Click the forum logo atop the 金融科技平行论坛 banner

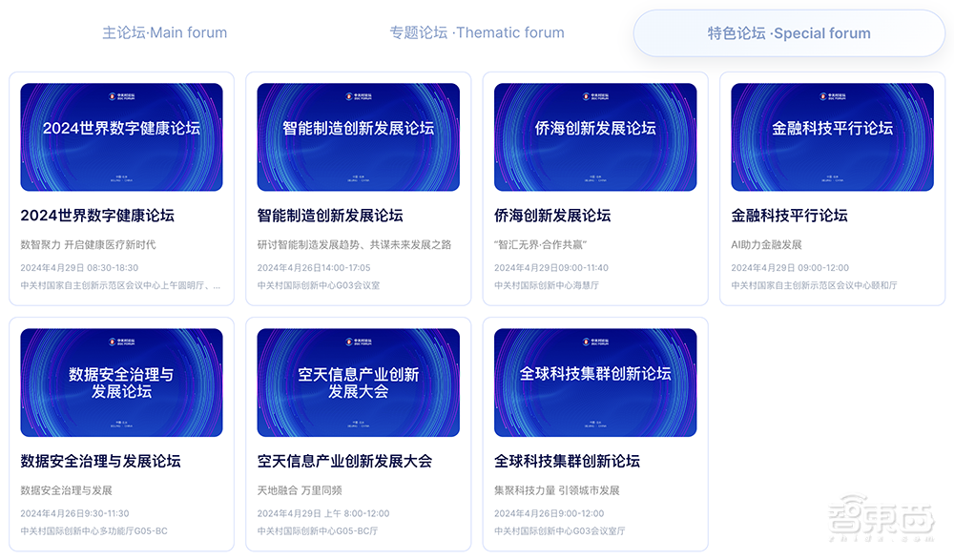[833, 93]
